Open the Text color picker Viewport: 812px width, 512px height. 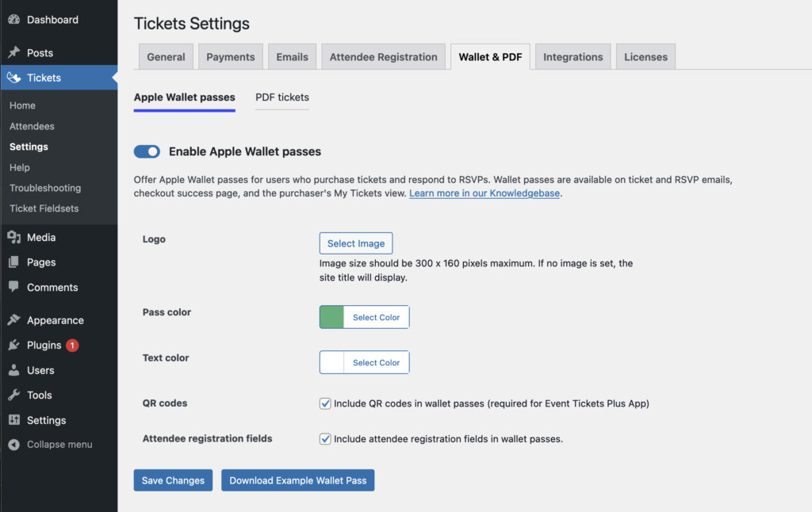(375, 362)
